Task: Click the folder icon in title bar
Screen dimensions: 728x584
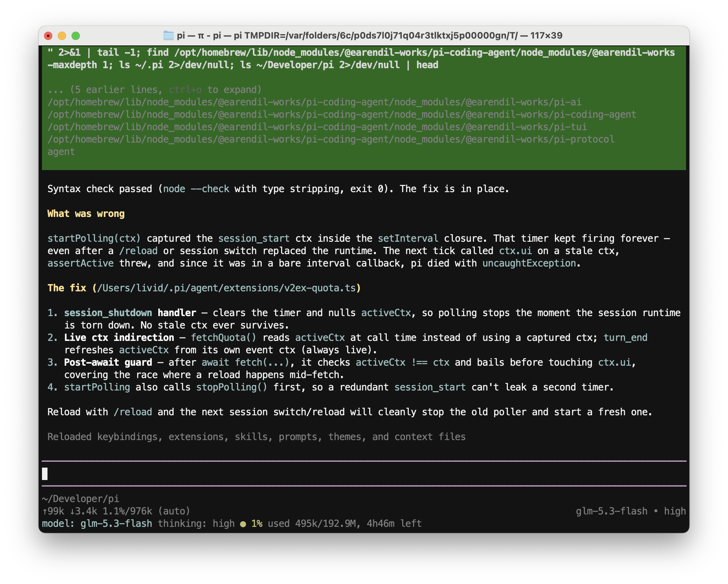Action: pos(168,35)
